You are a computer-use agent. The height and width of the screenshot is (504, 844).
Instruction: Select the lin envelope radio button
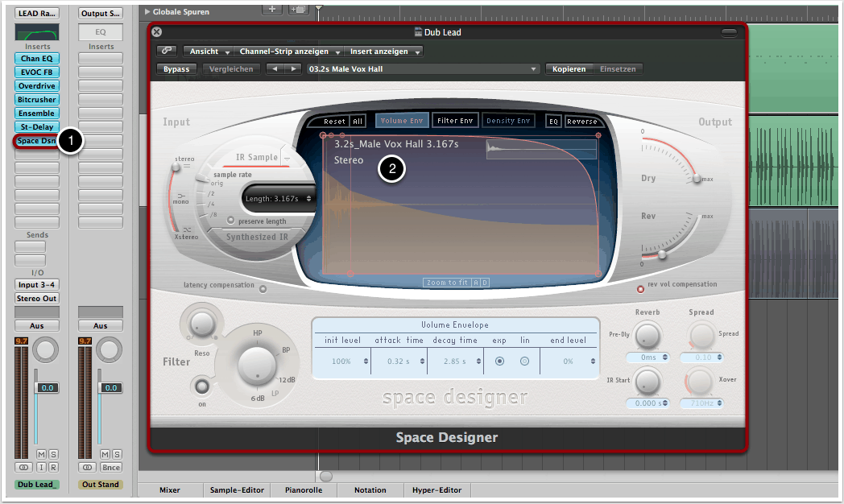click(x=525, y=361)
